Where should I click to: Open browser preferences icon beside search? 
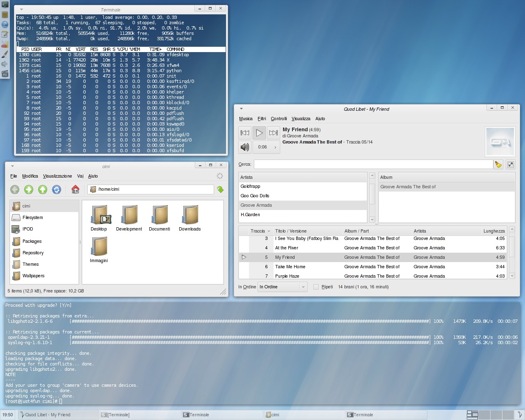point(511,164)
